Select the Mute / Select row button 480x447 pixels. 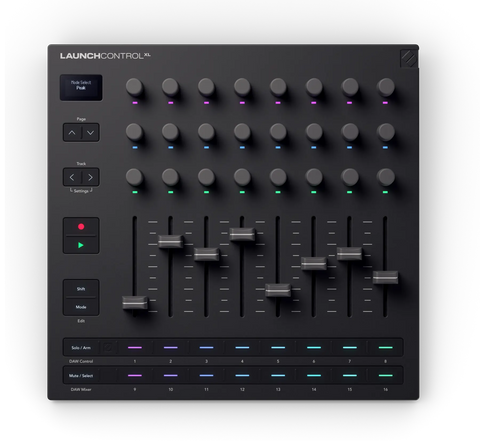(x=81, y=376)
